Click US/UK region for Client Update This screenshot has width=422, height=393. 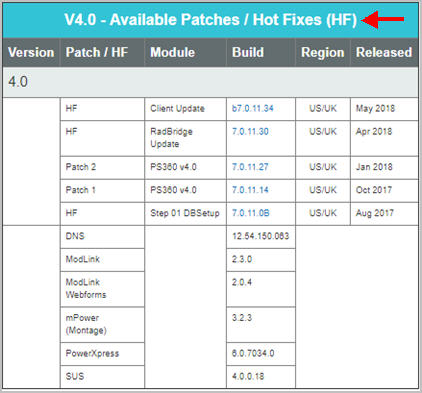point(323,109)
